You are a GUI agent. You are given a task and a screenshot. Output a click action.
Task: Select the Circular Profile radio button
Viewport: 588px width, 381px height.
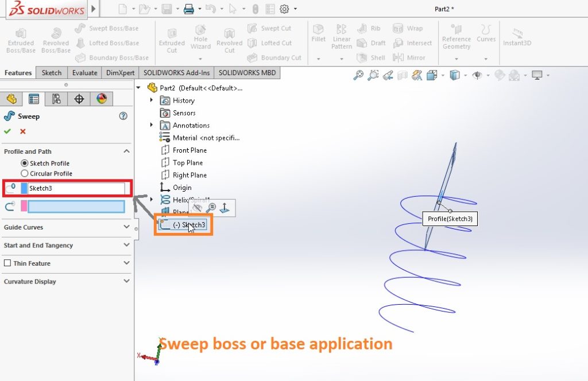click(x=24, y=173)
